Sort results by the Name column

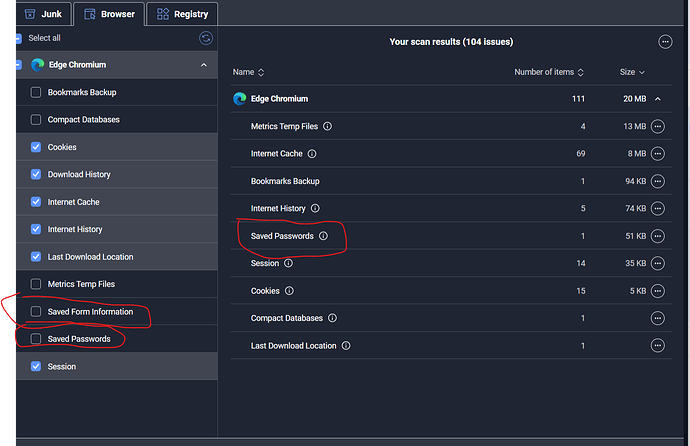coord(248,72)
